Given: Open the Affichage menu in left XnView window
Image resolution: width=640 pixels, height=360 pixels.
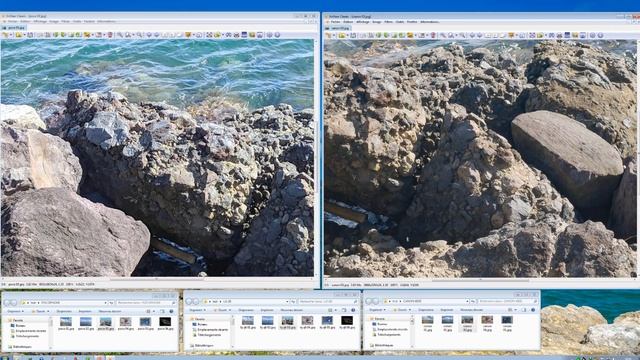Looking at the screenshot, I should point(40,22).
